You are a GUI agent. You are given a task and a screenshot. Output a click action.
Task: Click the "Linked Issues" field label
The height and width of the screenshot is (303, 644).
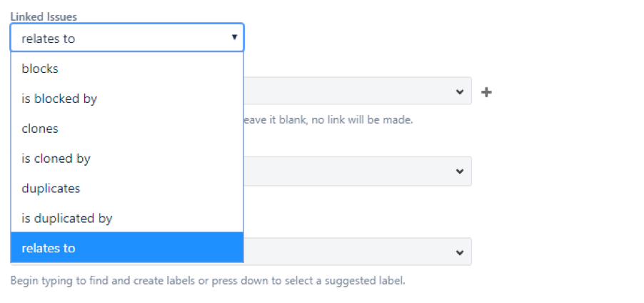point(44,17)
